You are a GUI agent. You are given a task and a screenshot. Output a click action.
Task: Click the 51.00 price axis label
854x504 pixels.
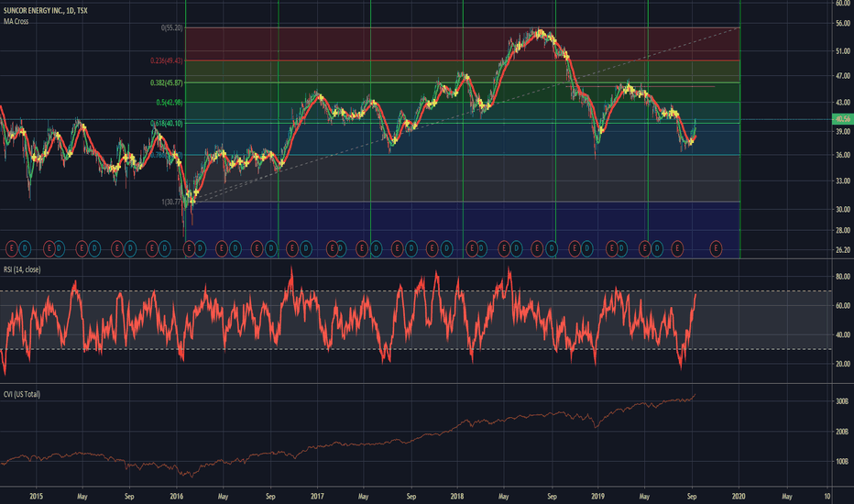click(843, 50)
